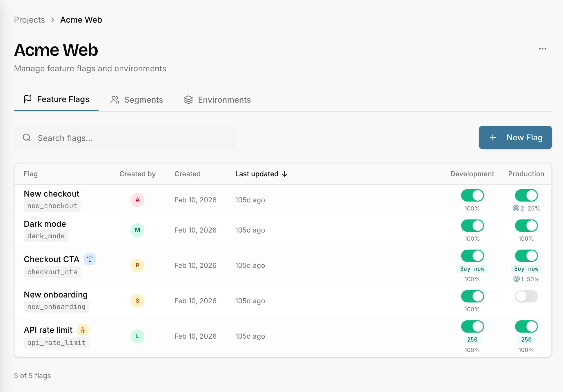
Task: Click avatar L for API rate limit creator
Action: (137, 336)
